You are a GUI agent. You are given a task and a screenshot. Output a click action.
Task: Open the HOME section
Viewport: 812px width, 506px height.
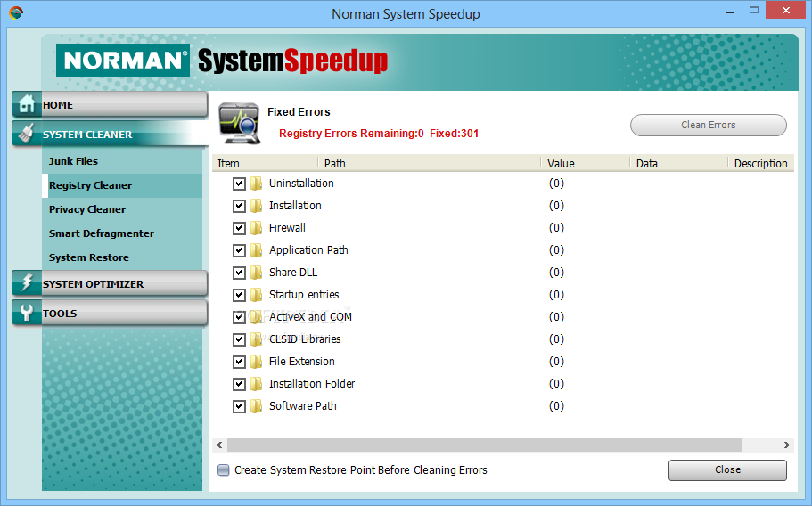[x=110, y=104]
